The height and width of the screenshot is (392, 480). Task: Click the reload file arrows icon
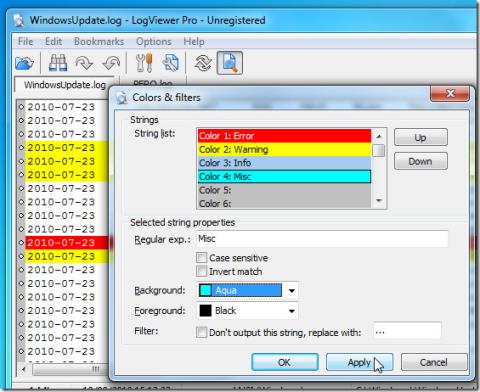(x=203, y=63)
